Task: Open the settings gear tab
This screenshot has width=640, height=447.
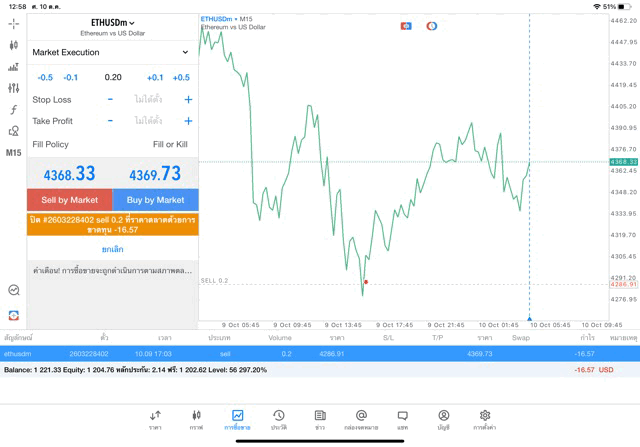Action: click(x=485, y=419)
